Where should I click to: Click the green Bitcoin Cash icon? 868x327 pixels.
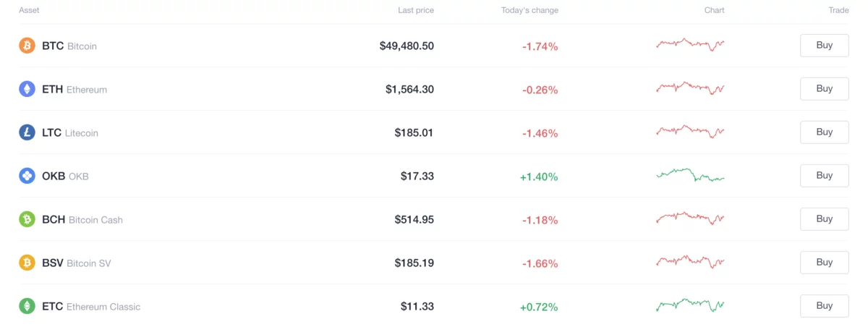27,219
